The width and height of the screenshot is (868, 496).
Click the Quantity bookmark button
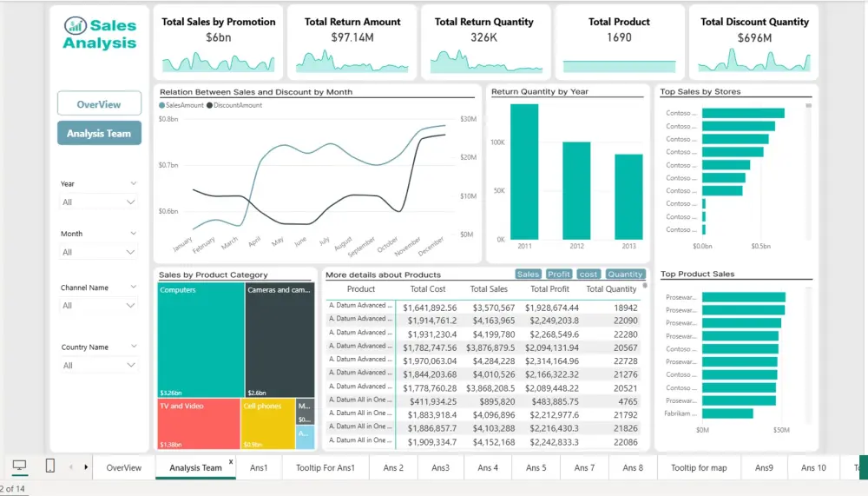pos(625,274)
